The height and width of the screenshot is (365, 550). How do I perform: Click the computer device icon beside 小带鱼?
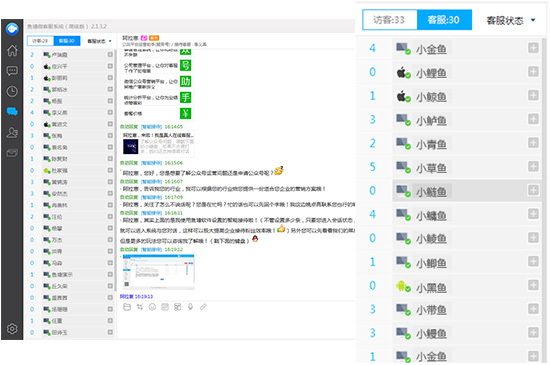(x=403, y=310)
